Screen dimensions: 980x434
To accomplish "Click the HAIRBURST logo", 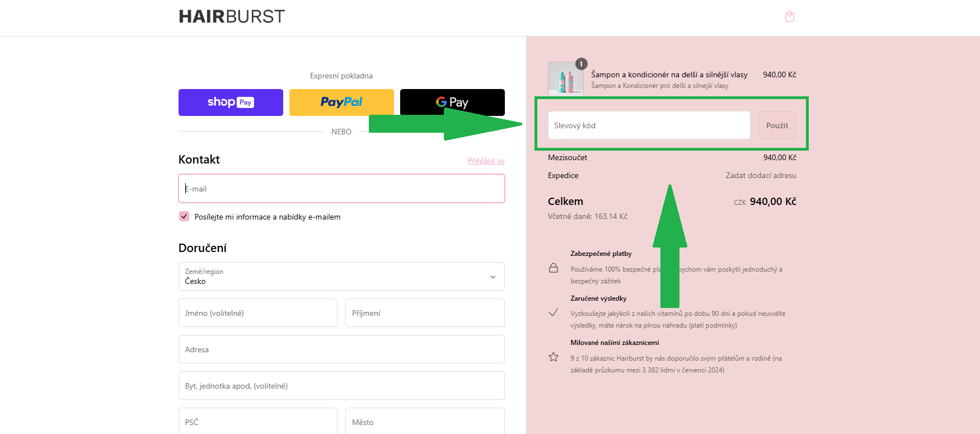I will coord(232,16).
